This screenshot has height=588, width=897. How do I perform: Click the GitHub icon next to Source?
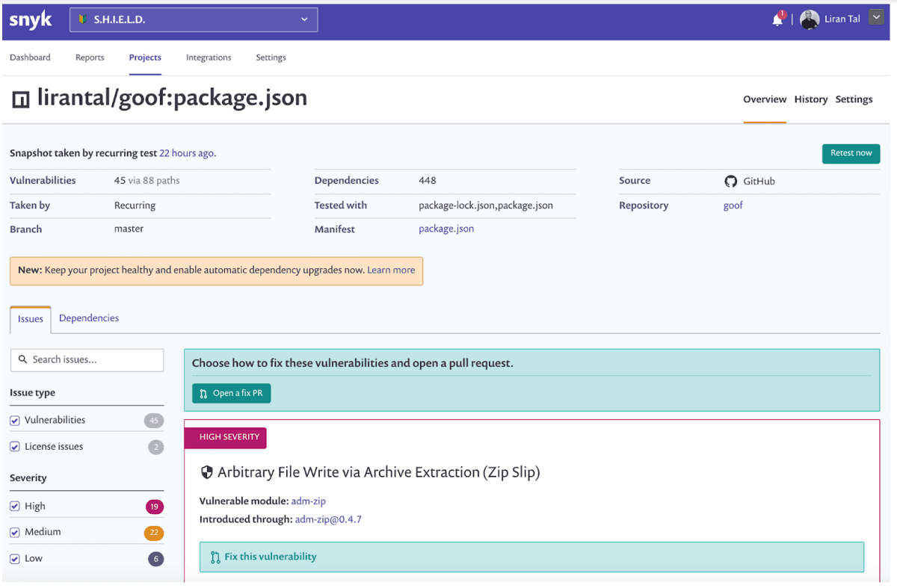(x=731, y=182)
